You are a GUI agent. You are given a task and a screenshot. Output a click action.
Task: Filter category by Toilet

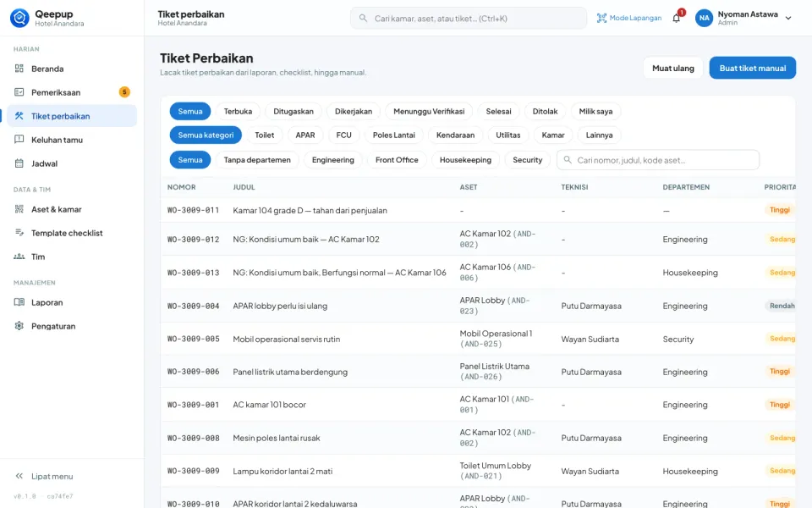pyautogui.click(x=264, y=135)
